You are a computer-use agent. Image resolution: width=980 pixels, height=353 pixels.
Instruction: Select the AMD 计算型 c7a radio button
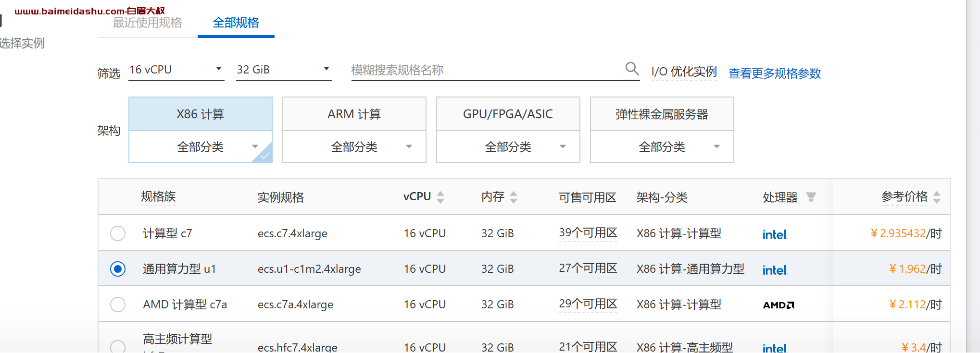point(118,304)
